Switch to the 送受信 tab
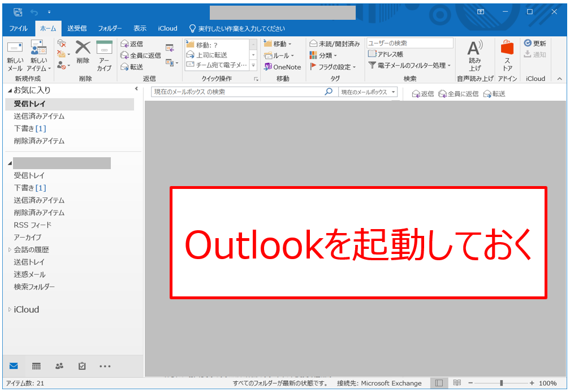Image resolution: width=570 pixels, height=392 pixels. click(77, 28)
